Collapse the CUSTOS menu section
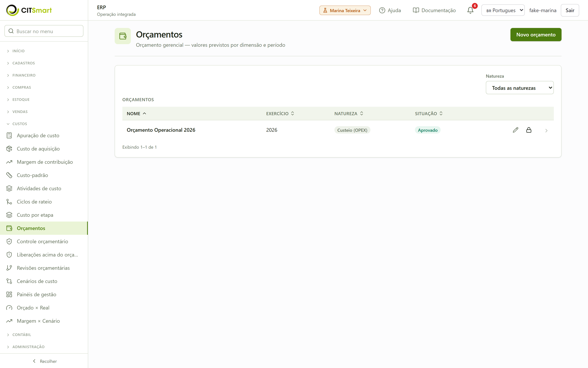The width and height of the screenshot is (588, 368). point(44,124)
